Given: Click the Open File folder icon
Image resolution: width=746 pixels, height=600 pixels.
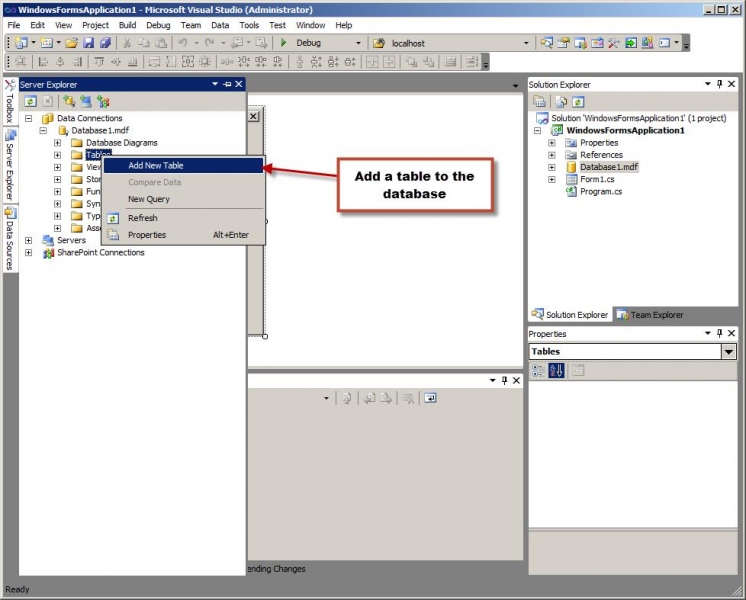Looking at the screenshot, I should [71, 43].
